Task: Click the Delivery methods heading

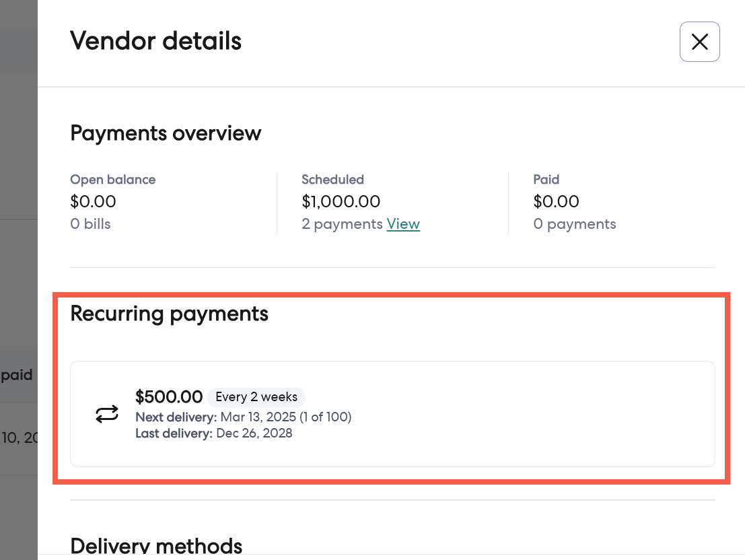Action: [156, 545]
